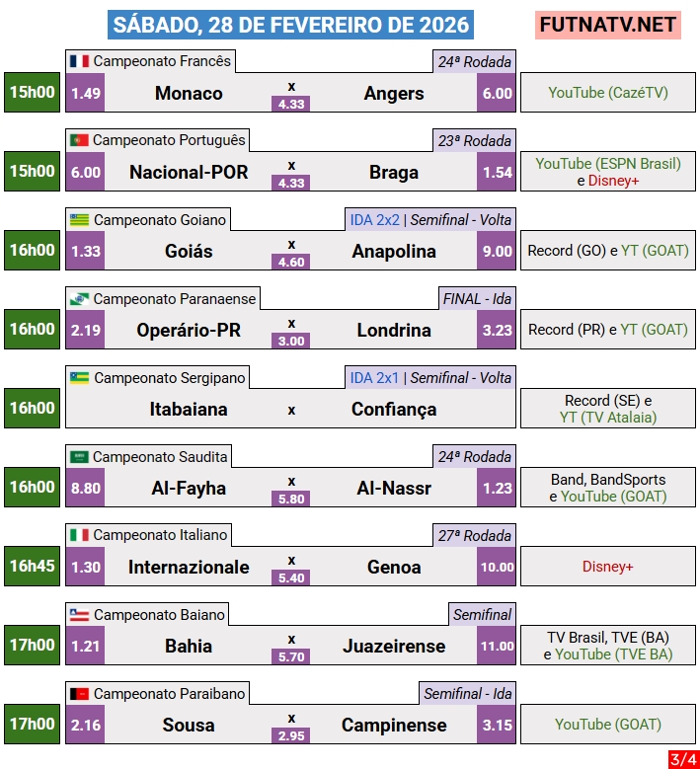
Task: Click the 3/4 page indicator
Action: point(682,758)
